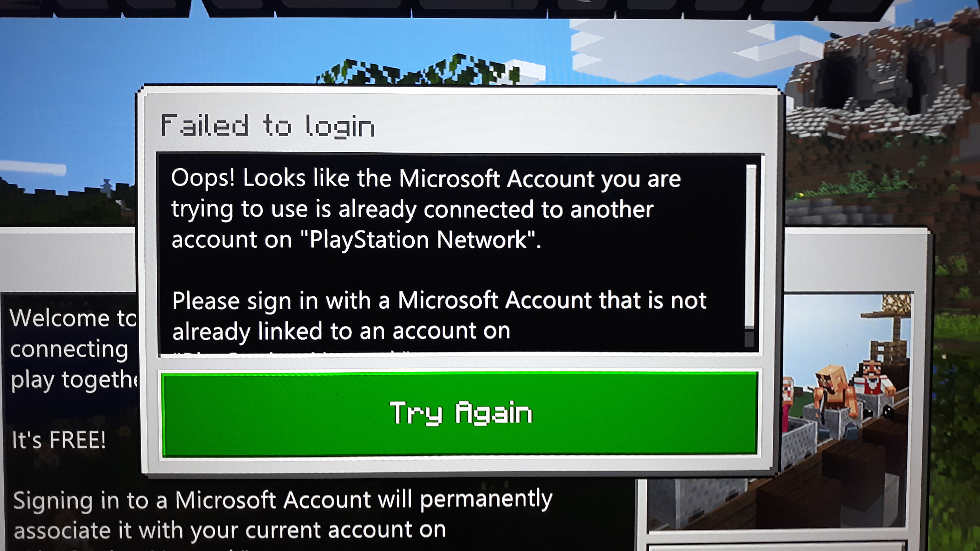Click the large blocky white cloud in sky
Viewport: 980px width, 551px height.
(x=685, y=49)
